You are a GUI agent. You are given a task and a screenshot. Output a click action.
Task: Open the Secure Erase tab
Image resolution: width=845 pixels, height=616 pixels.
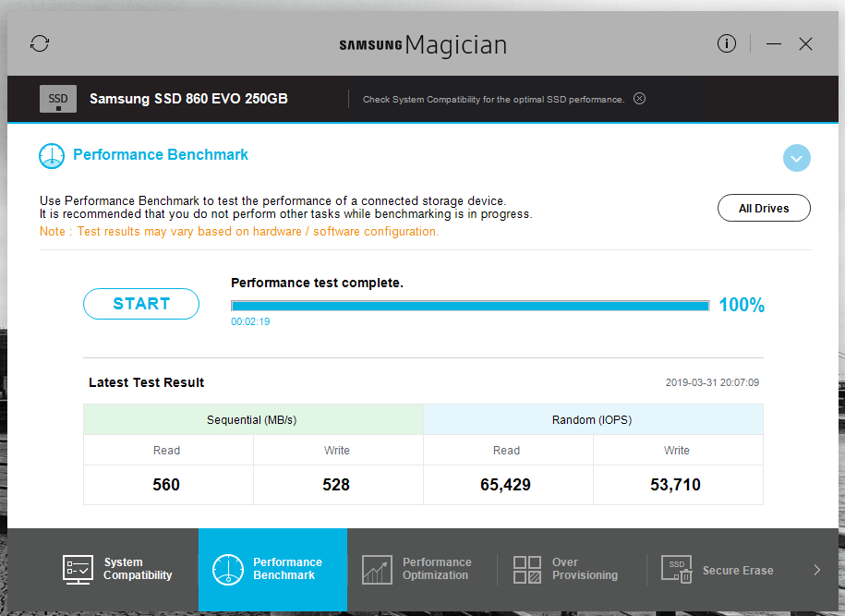point(722,569)
